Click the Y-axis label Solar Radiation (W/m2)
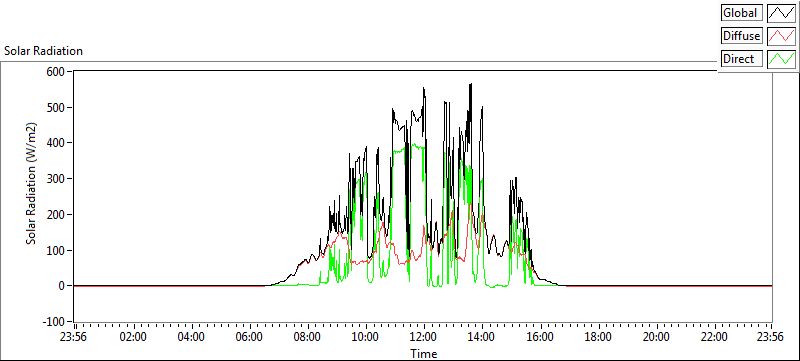The height and width of the screenshot is (361, 800). 32,183
